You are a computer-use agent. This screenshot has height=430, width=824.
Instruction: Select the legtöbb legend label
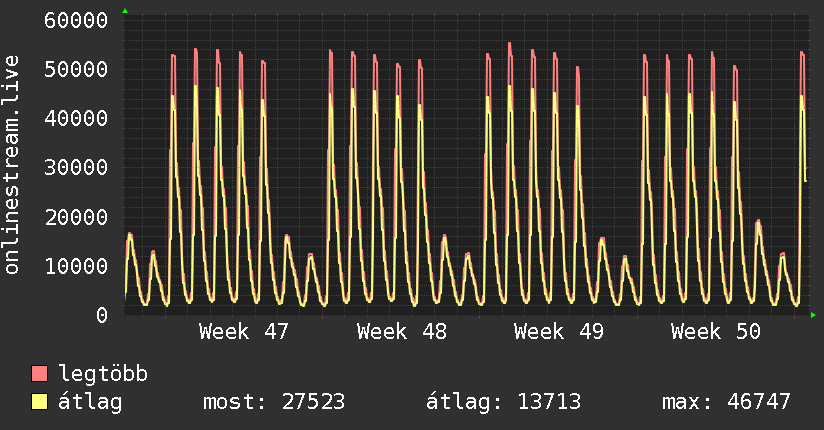click(x=103, y=373)
